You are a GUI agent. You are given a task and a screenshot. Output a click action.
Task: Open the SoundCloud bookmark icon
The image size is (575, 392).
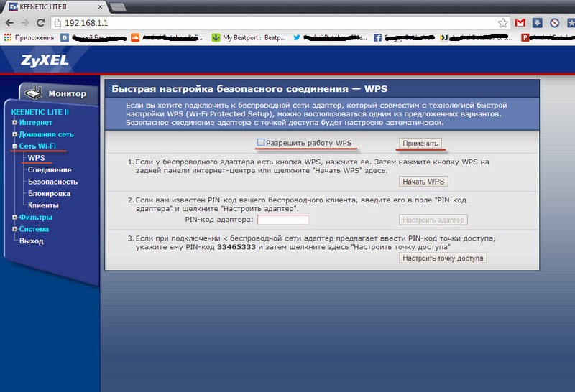[x=135, y=37]
